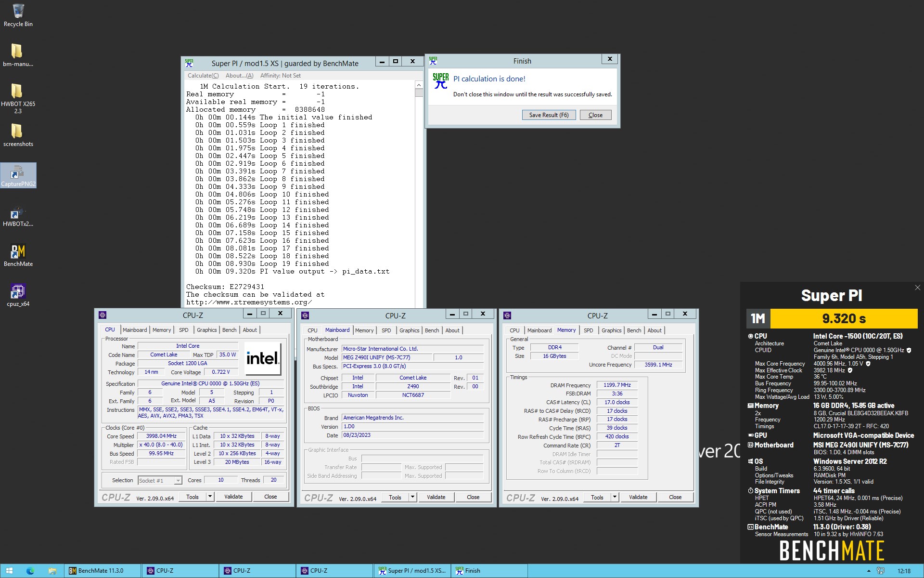Click the taskbar clock 12:18
This screenshot has height=578, width=924.
coord(904,571)
